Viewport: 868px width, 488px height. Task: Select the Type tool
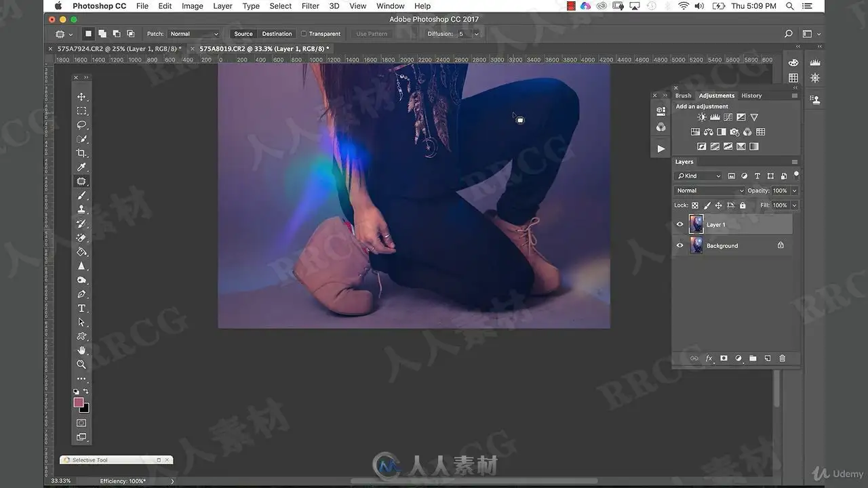coord(81,308)
